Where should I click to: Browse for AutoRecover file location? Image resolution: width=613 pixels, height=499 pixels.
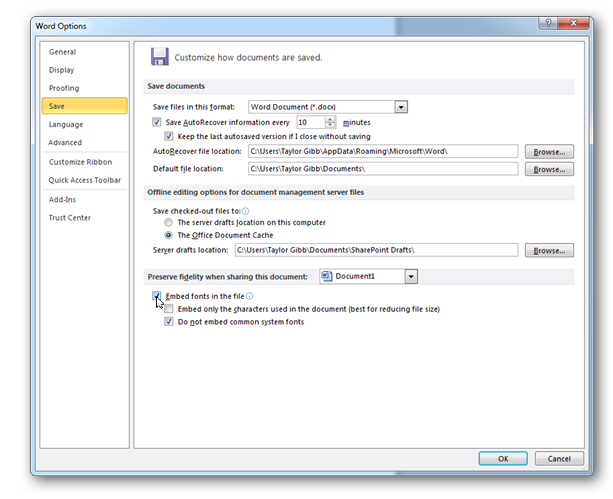[x=549, y=152]
